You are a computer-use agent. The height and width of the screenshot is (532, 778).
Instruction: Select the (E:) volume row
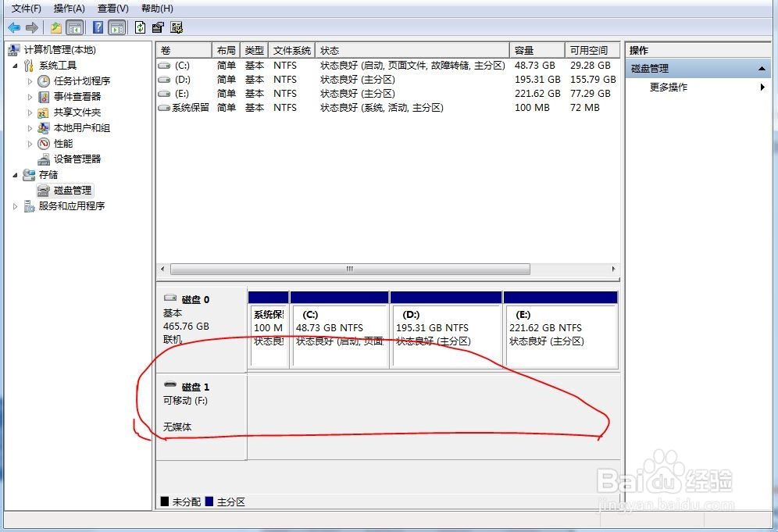click(x=388, y=93)
